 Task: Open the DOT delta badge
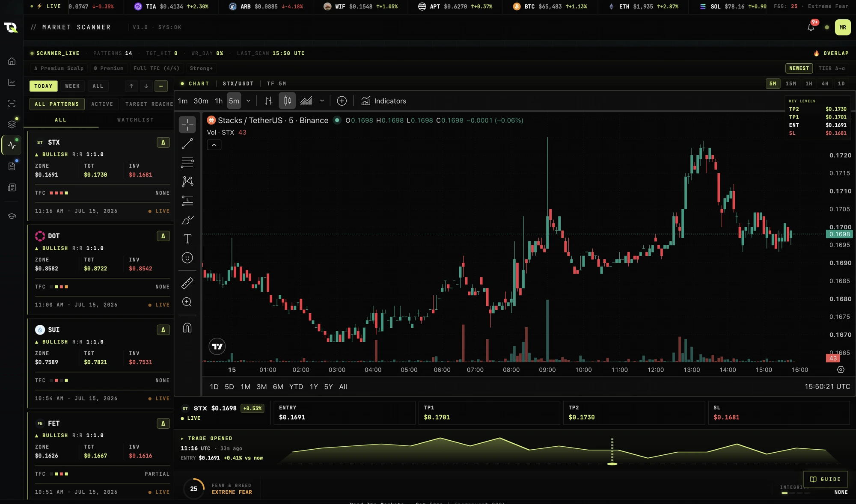point(163,236)
